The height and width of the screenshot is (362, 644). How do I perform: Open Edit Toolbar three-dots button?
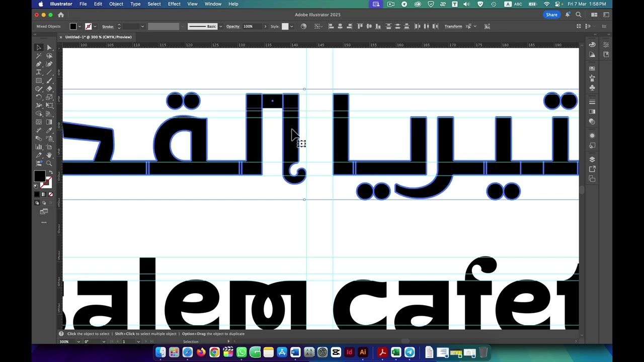click(x=44, y=222)
